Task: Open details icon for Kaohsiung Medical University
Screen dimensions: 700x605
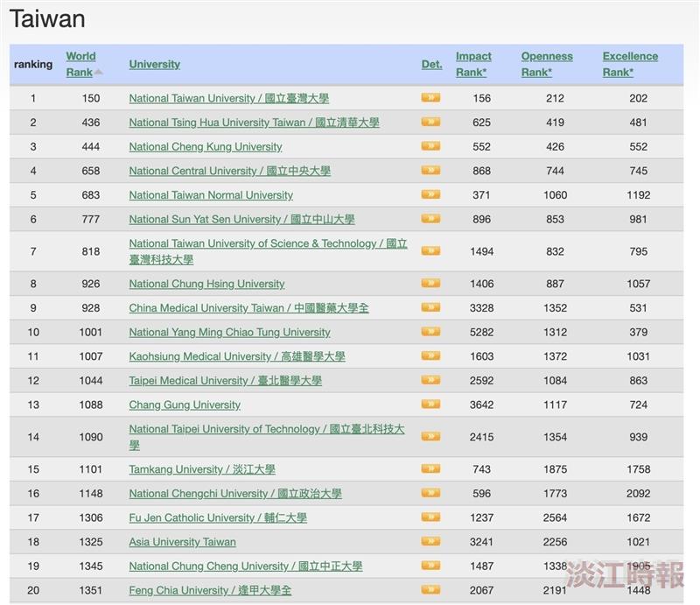Action: pos(430,355)
